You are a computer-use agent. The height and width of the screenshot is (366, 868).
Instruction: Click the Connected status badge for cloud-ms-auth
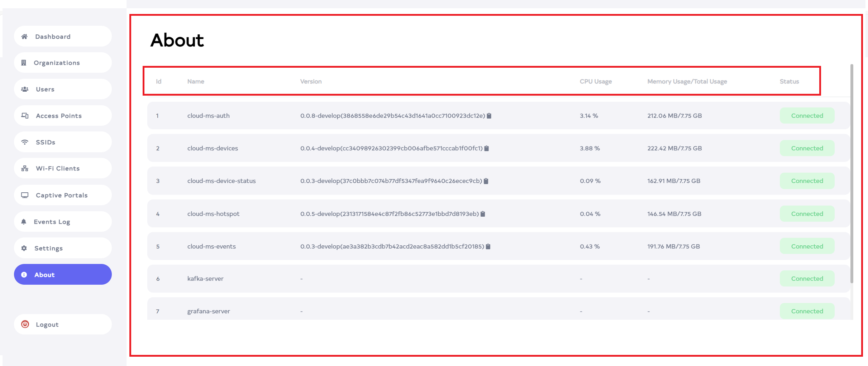(x=807, y=116)
